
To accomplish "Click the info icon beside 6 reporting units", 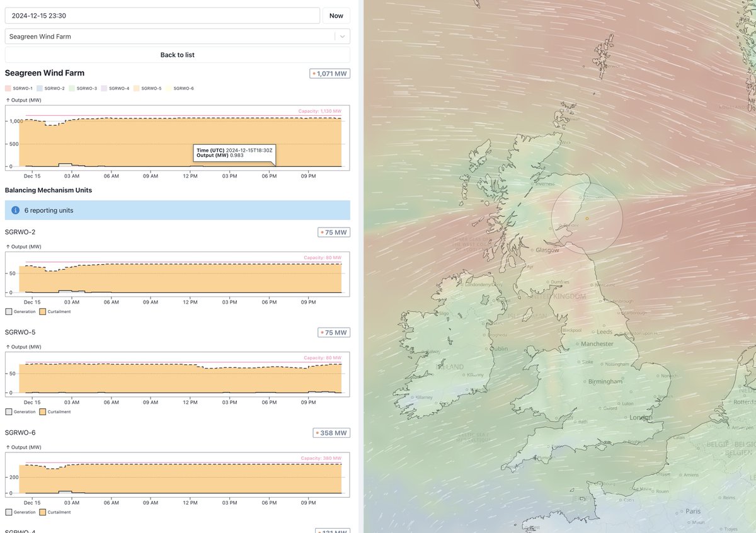I will pos(15,210).
